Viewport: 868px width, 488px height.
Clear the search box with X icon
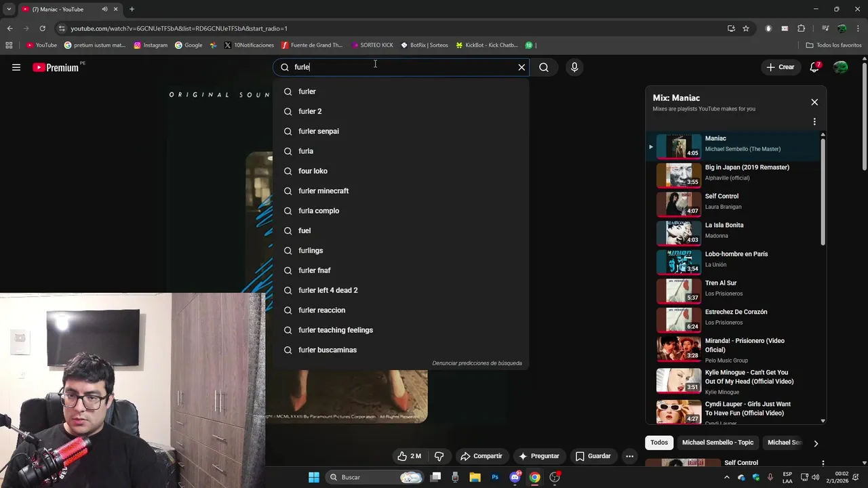click(521, 67)
